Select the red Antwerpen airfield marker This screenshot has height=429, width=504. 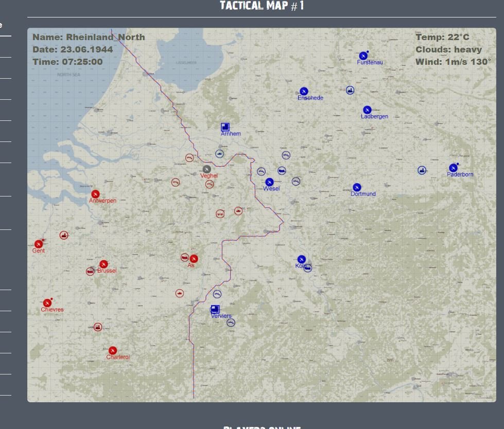tap(95, 194)
